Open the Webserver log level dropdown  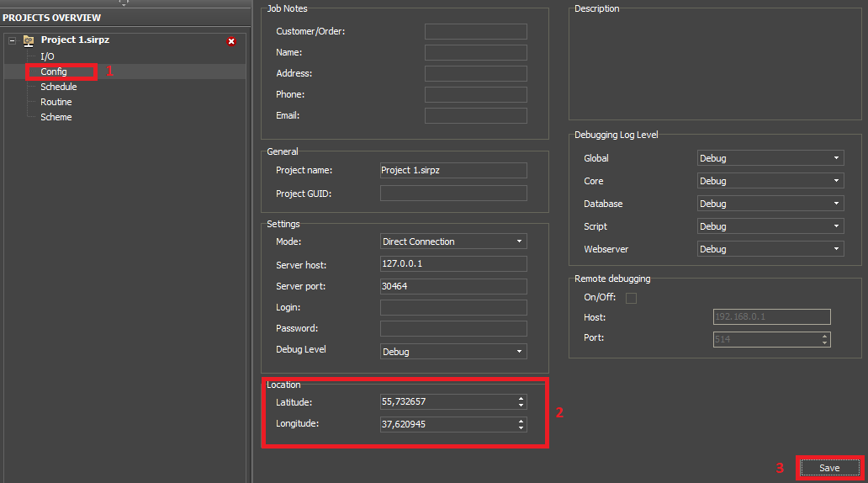pos(770,249)
